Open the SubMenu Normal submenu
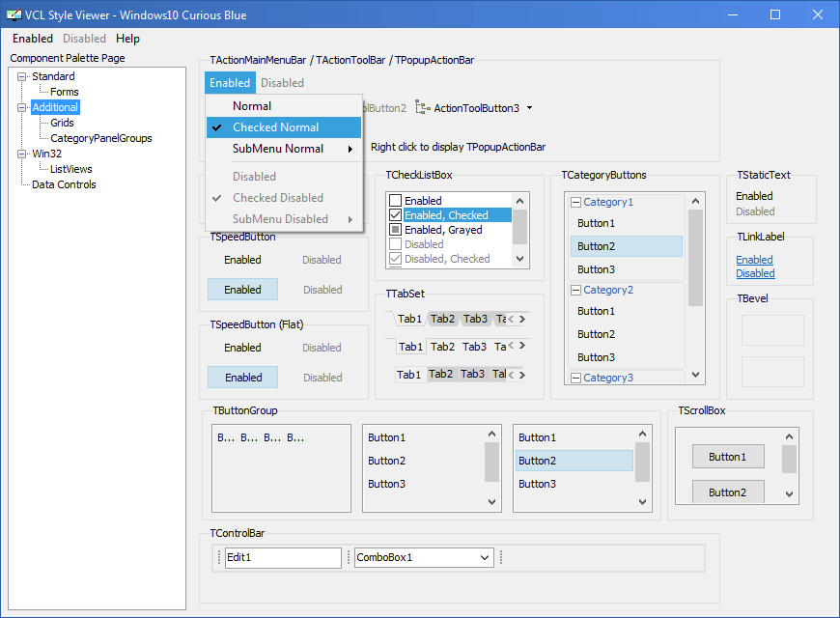Viewport: 840px width, 618px height. coord(284,149)
